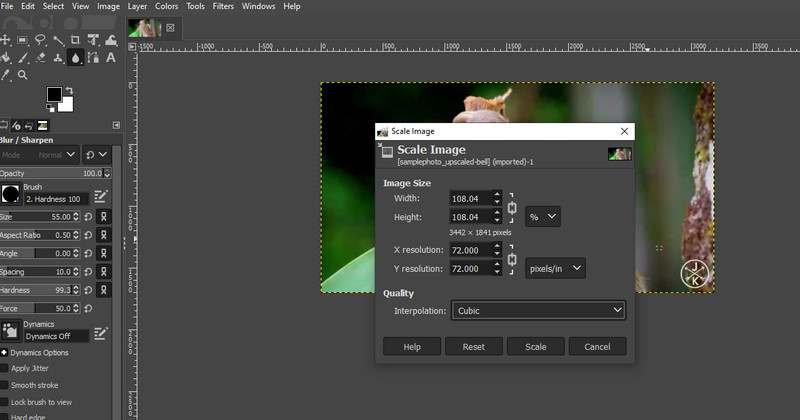The height and width of the screenshot is (420, 800).
Task: Pick the Zoom magnifier tool
Action: 22,74
